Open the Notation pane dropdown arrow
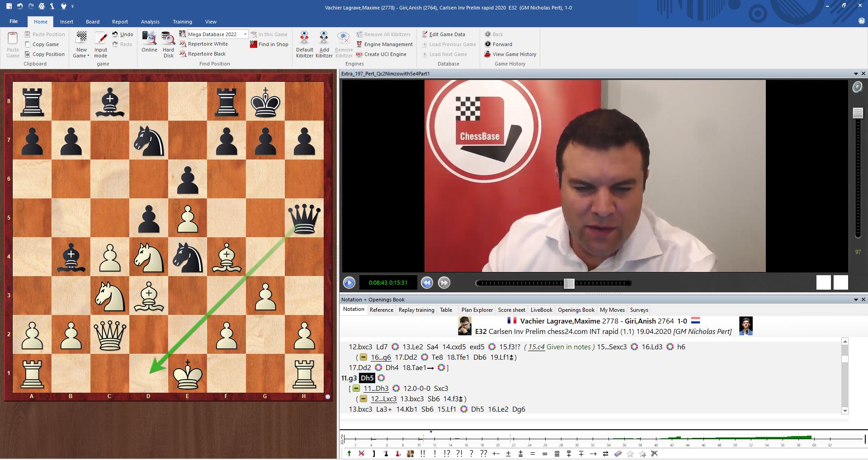The height and width of the screenshot is (460, 868). [x=855, y=300]
